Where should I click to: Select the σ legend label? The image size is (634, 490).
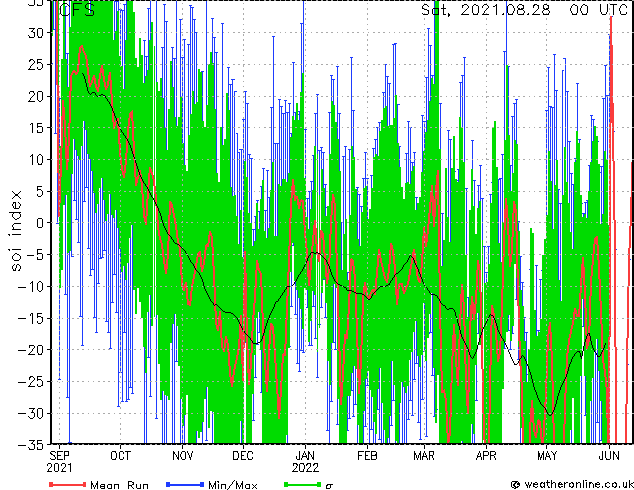point(329,485)
